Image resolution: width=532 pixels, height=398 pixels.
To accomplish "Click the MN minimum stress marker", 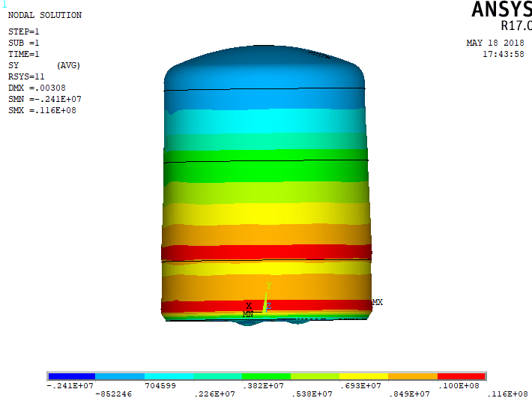I will tap(247, 314).
